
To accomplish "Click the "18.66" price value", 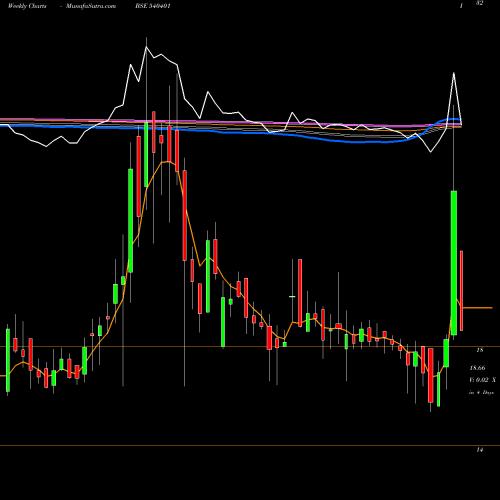I will [x=477, y=368].
